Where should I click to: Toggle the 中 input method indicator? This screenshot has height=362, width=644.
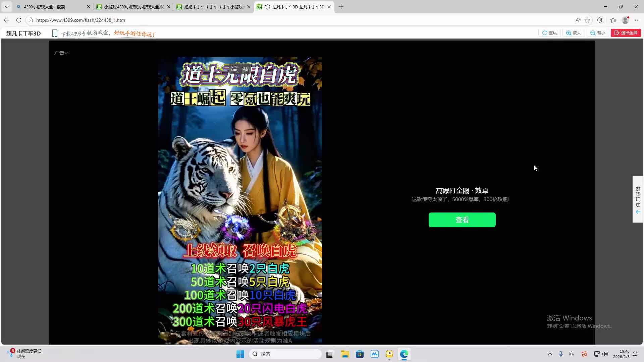pyautogui.click(x=572, y=354)
